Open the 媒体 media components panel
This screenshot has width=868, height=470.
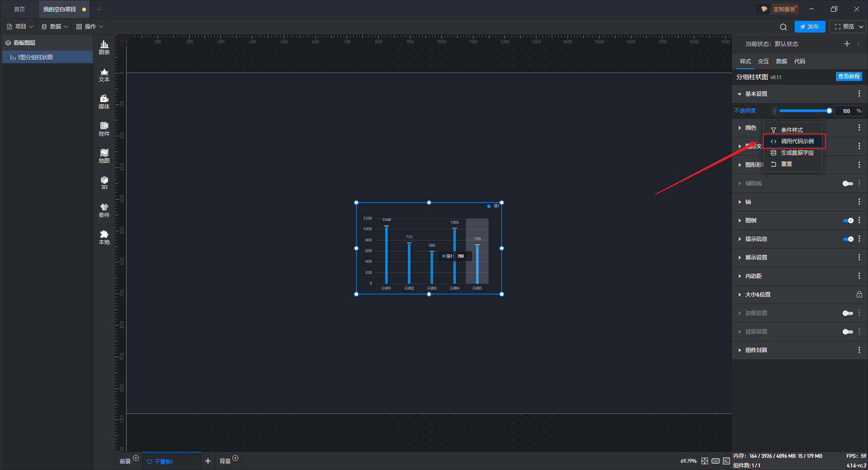click(x=104, y=102)
